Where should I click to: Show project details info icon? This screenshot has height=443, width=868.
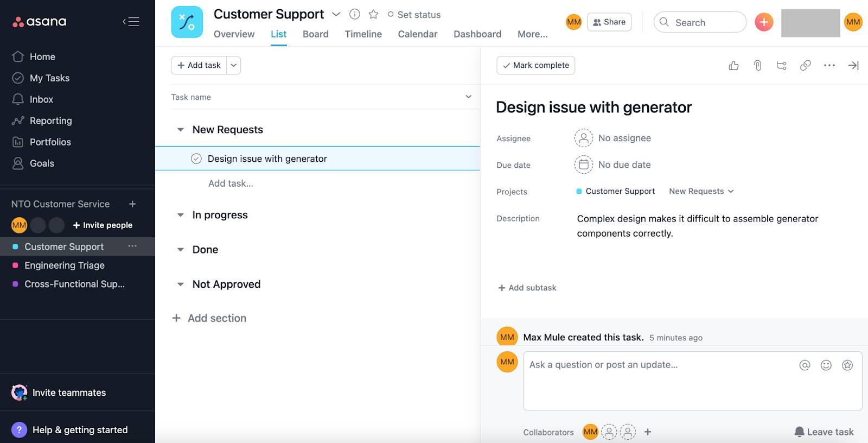tap(355, 14)
